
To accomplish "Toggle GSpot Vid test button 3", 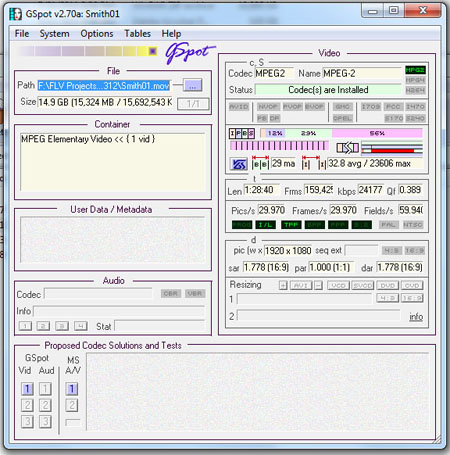I will 27,422.
